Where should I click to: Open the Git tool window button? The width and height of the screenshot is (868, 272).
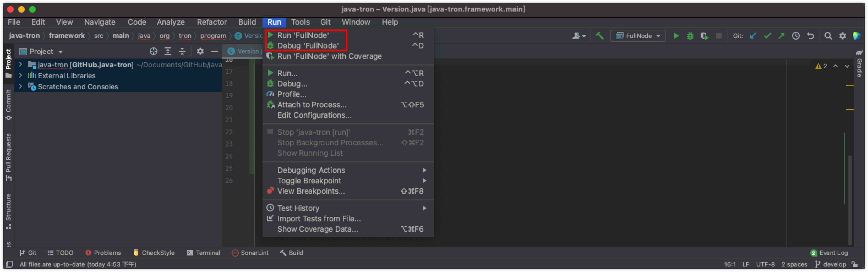[28, 253]
